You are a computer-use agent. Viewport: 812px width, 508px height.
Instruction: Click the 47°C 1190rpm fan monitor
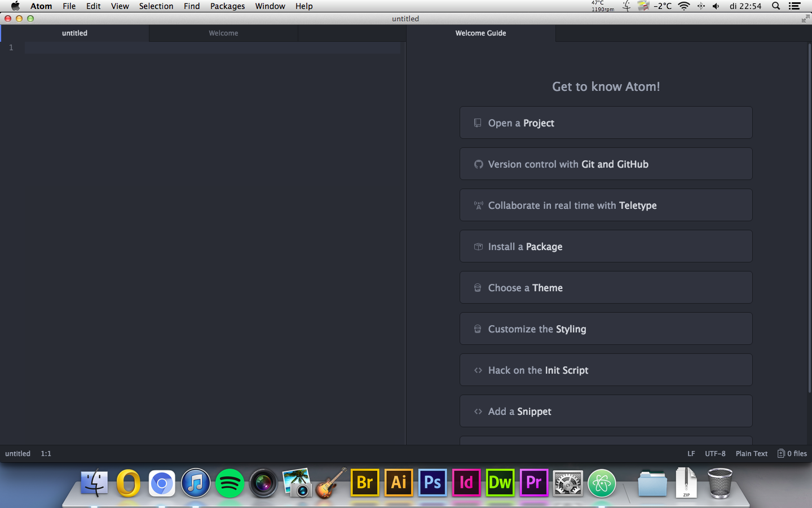tap(602, 6)
